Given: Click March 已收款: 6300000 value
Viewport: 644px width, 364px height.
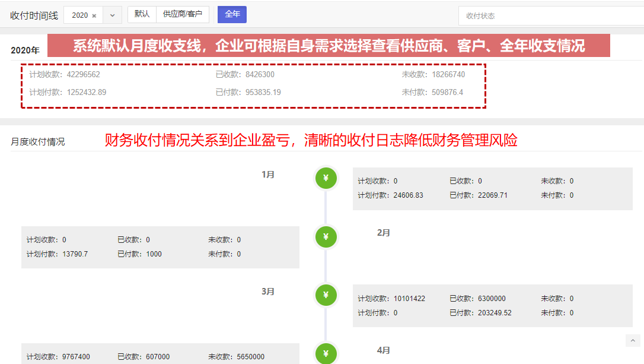Looking at the screenshot, I should [477, 299].
